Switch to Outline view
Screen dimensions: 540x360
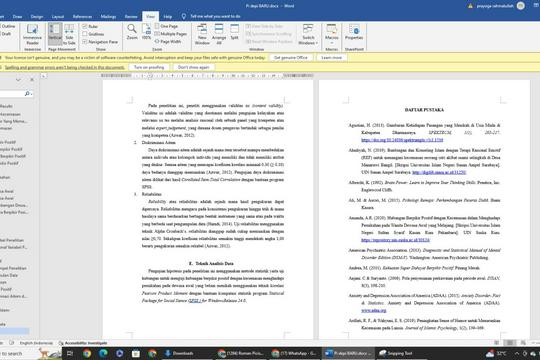(7, 26)
